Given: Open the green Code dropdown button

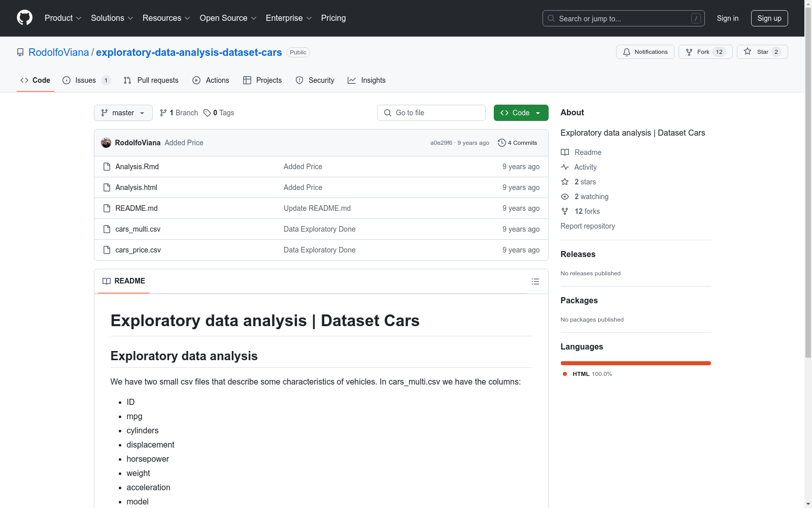Looking at the screenshot, I should tap(521, 113).
